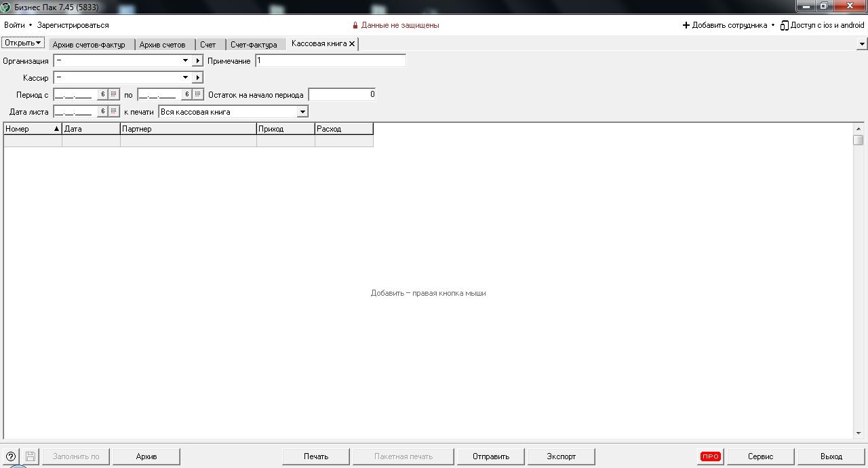Click the red lock icon near Данные не защищены
Viewport: 868px width, 468px height.
pyautogui.click(x=355, y=25)
